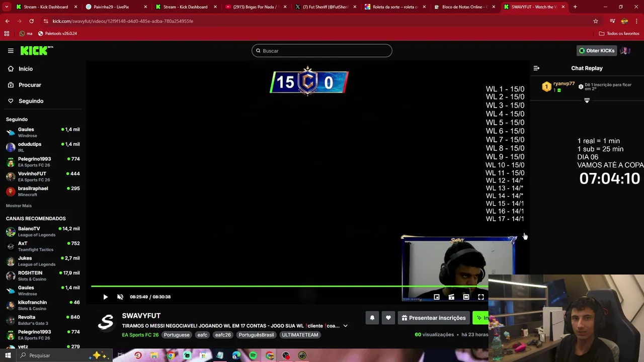Open the Chrome three-dot menu
Viewport: 644px width, 362px height.
(637, 21)
